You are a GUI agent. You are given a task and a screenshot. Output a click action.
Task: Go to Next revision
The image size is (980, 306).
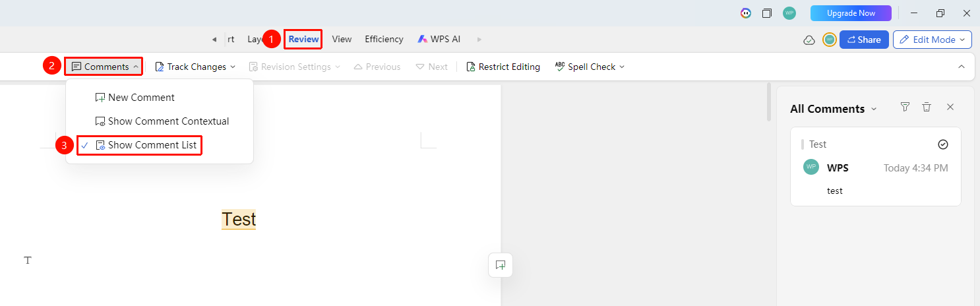tap(431, 67)
